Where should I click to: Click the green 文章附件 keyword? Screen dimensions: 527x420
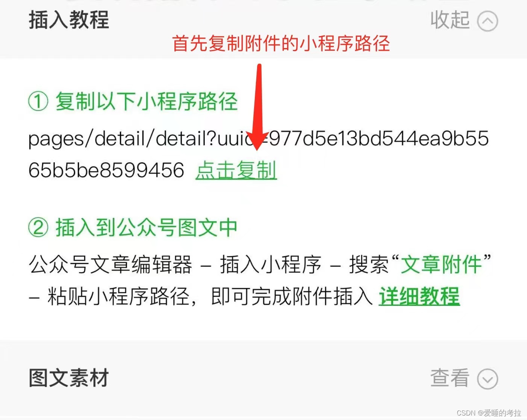click(x=441, y=264)
